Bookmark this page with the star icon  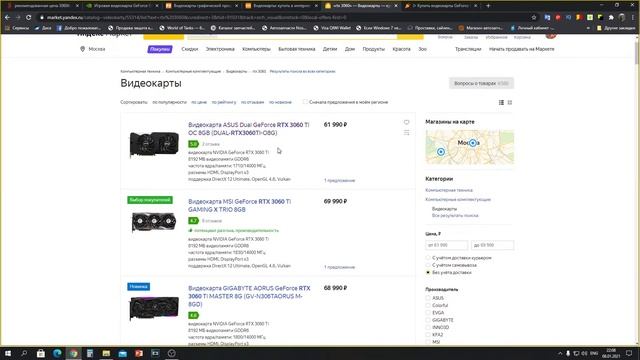click(534, 18)
